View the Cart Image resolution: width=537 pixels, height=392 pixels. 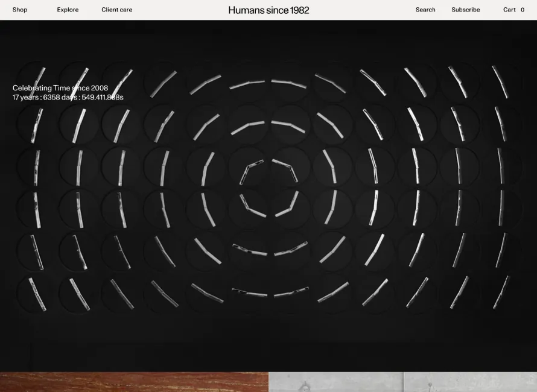pyautogui.click(x=509, y=10)
